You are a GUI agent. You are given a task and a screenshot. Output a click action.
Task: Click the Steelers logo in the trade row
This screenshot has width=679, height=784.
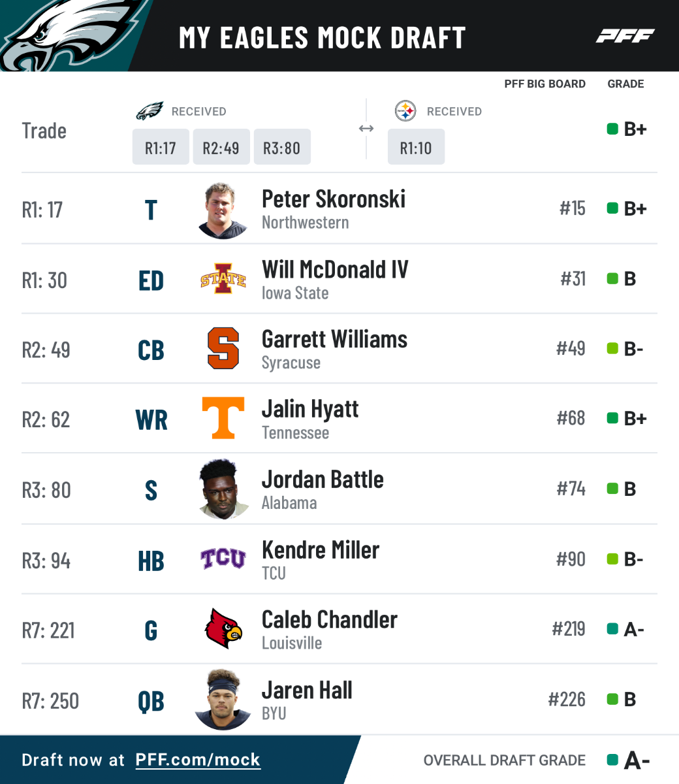click(405, 111)
